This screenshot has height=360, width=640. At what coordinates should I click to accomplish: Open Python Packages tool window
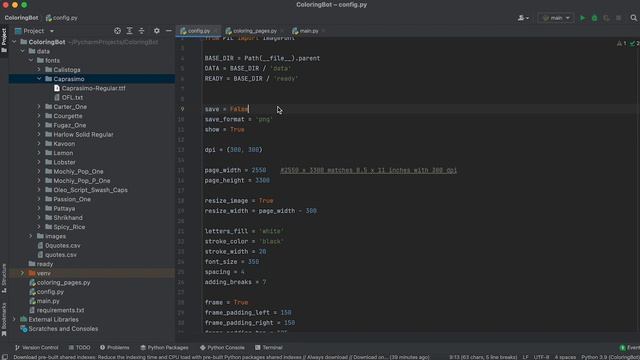[164, 348]
